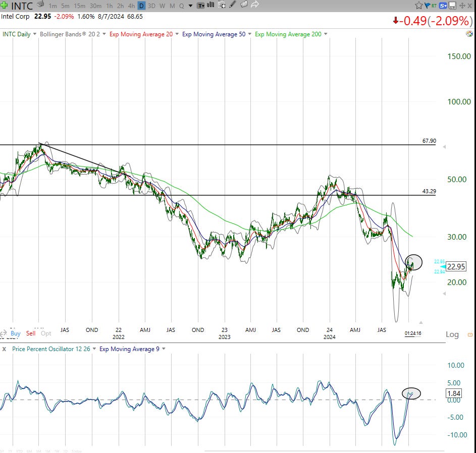The height and width of the screenshot is (453, 476).
Task: Pick the 4h timeframe
Action: pos(131,6)
